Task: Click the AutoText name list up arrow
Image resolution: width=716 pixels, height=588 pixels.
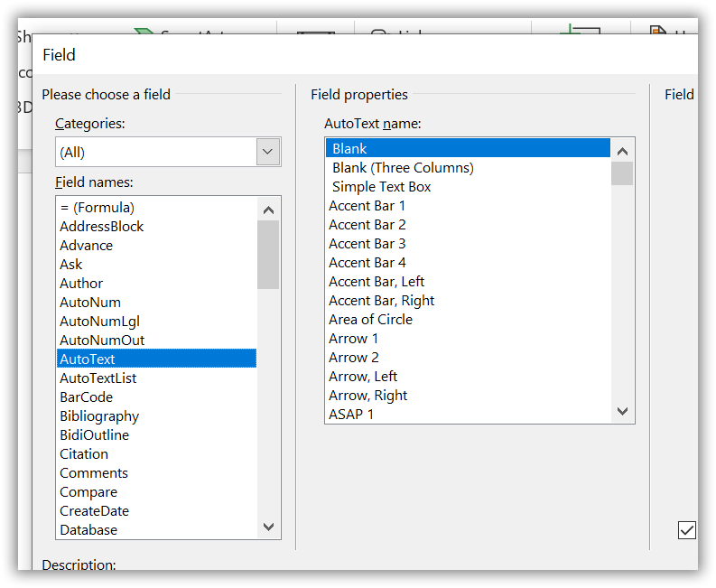Action: 622,148
